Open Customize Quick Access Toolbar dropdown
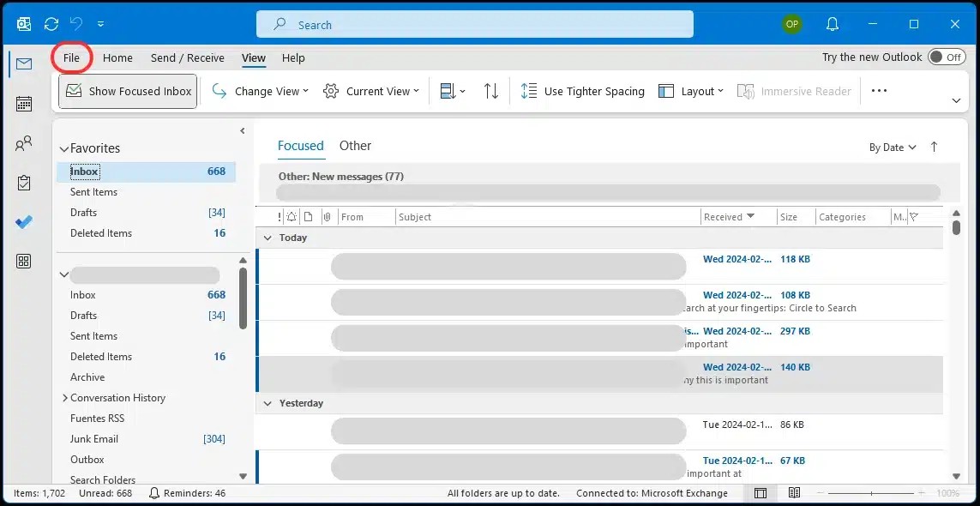Screen dimensions: 980x506 tap(100, 24)
